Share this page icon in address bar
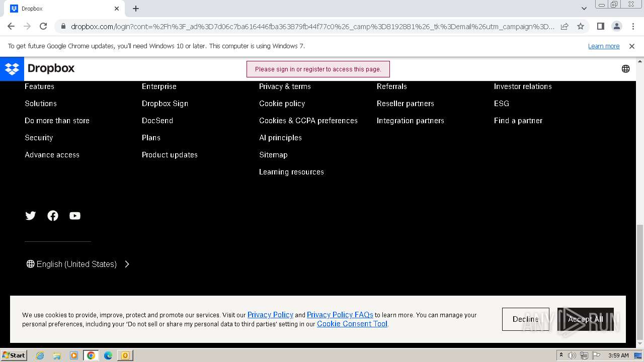 pos(565,26)
